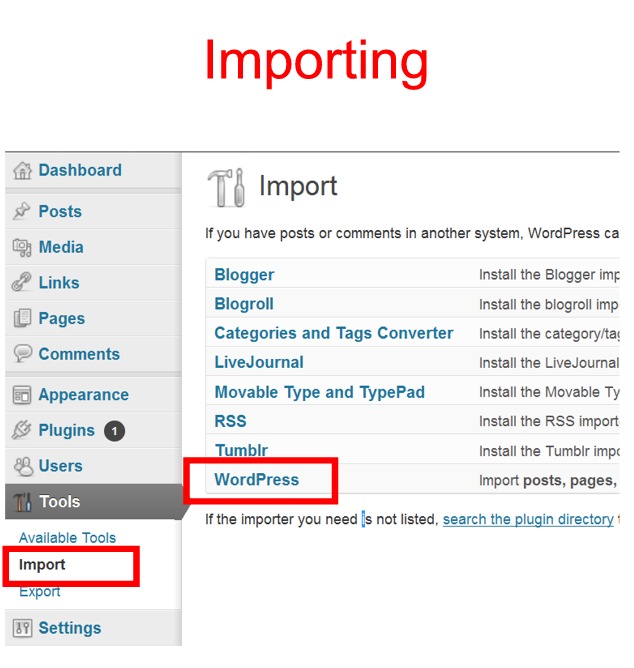This screenshot has height=668, width=634.
Task: Choose the Tumblr importer
Action: (242, 450)
